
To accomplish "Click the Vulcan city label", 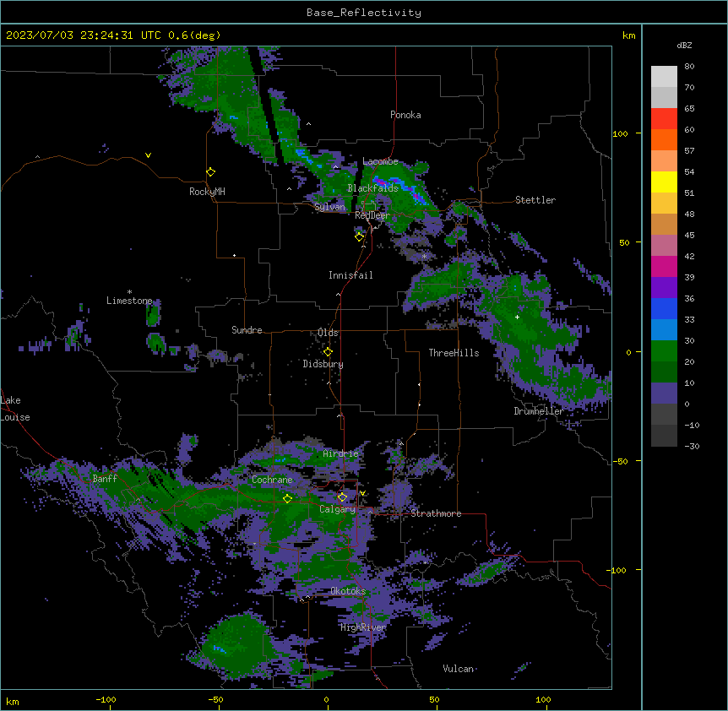I will coord(459,669).
